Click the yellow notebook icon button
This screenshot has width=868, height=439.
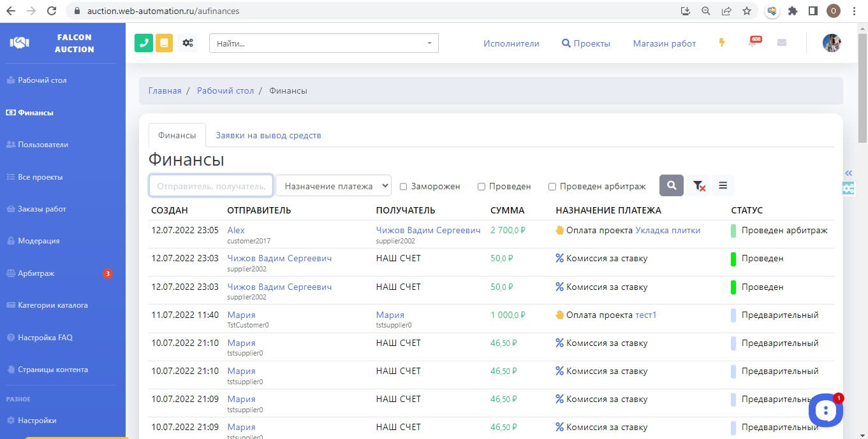(x=165, y=43)
